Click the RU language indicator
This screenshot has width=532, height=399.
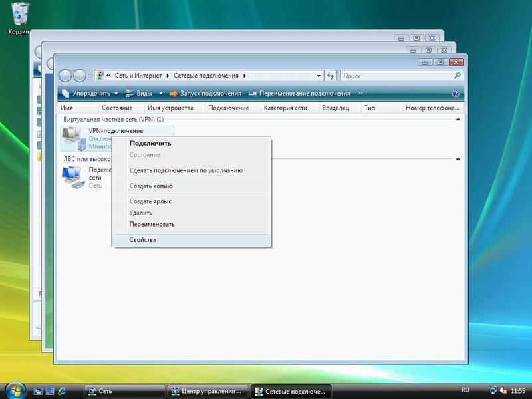pyautogui.click(x=465, y=390)
